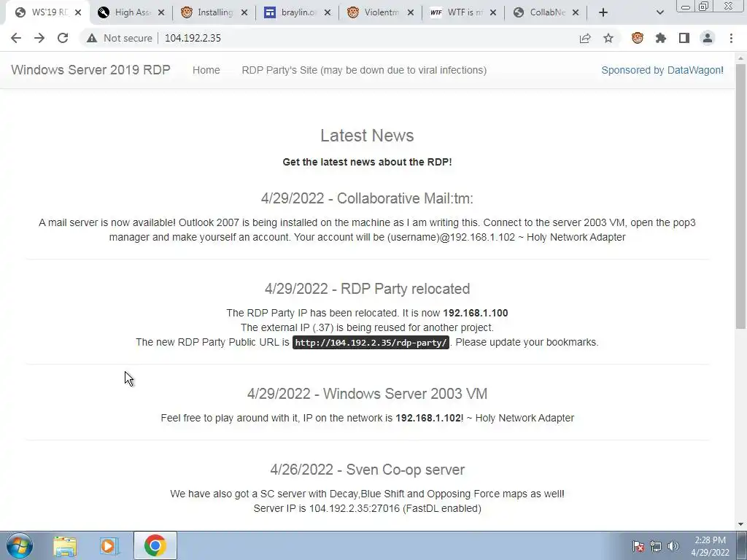Open the Action Center flag tray icon
This screenshot has width=747, height=560.
pyautogui.click(x=638, y=546)
